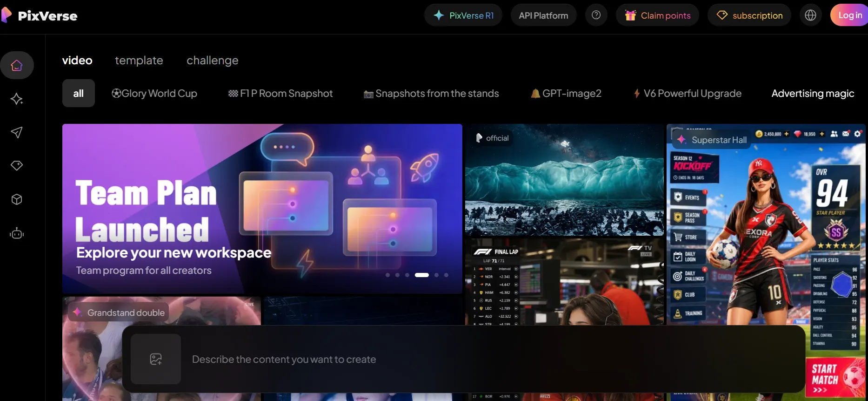Open the Team Plan Launched banner
The width and height of the screenshot is (868, 401).
point(262,209)
